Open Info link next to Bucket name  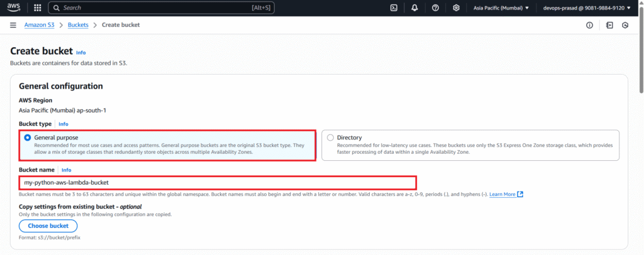pyautogui.click(x=66, y=170)
